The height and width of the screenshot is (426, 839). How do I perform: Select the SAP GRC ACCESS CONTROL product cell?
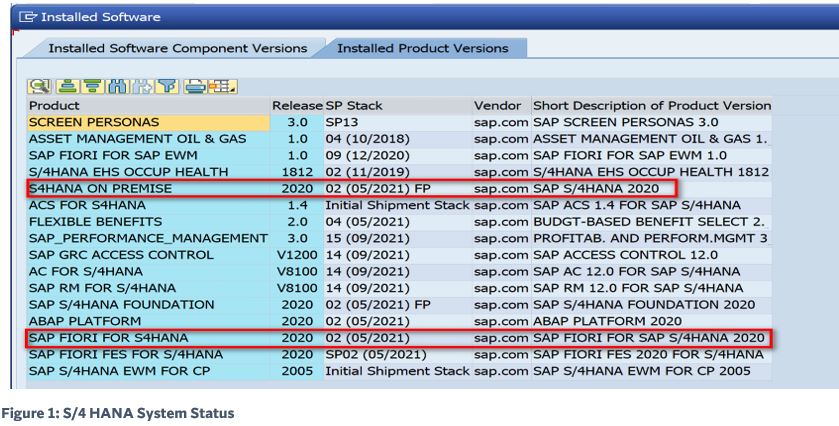148,255
